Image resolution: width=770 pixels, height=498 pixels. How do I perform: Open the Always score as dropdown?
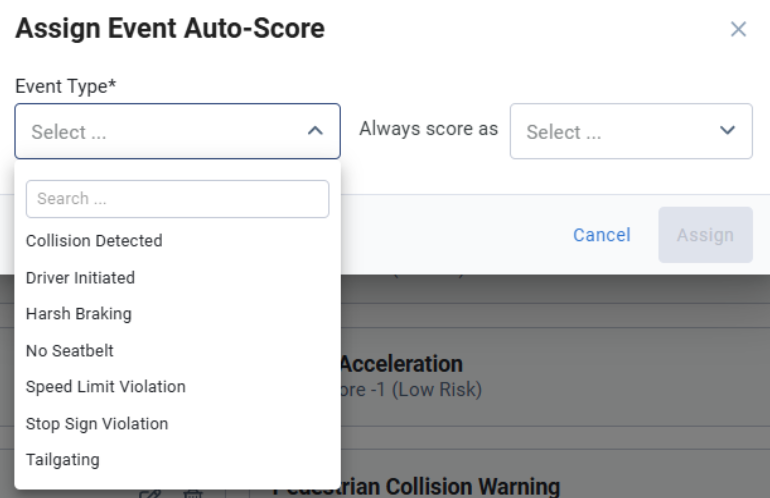coord(631,131)
